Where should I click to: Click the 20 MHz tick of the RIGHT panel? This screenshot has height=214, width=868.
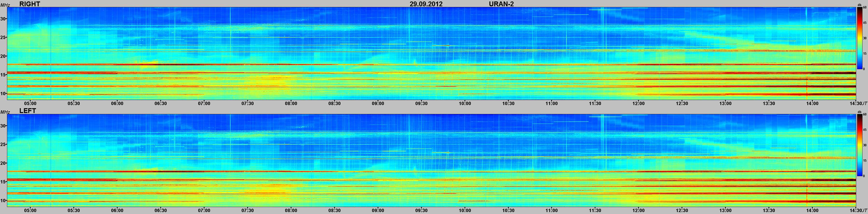pos(3,56)
